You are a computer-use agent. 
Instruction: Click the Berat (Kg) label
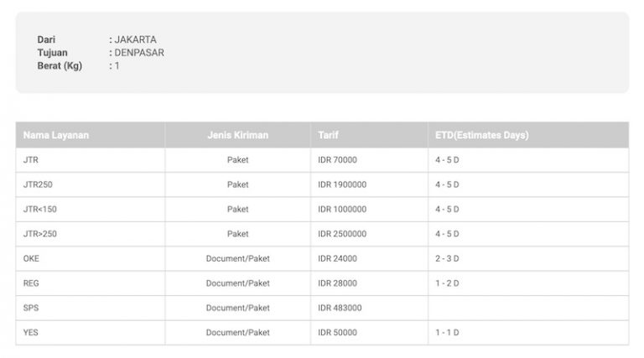tap(60, 65)
